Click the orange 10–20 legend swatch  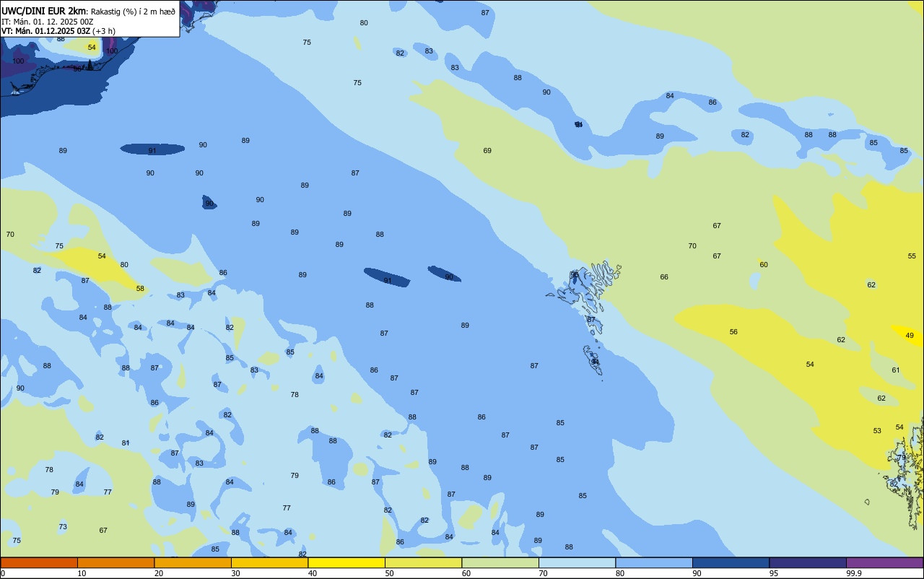point(115,562)
